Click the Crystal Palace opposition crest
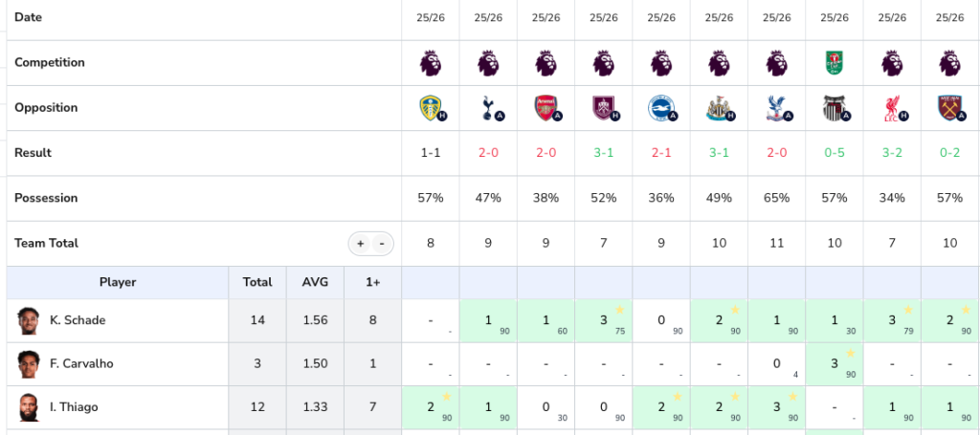 [x=775, y=108]
